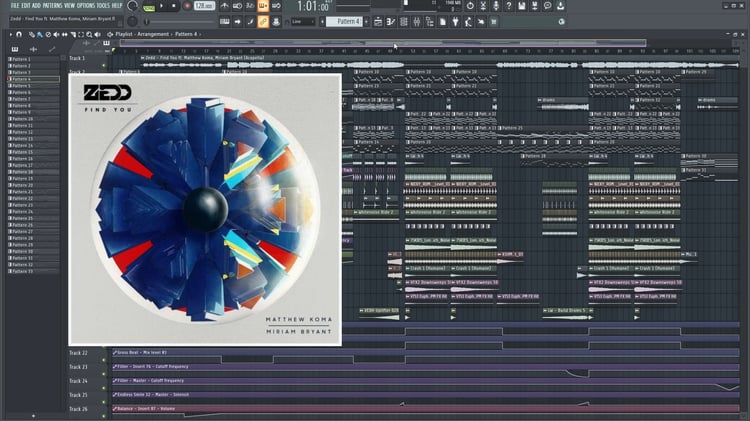Click the Track 26 header label

tap(78, 409)
